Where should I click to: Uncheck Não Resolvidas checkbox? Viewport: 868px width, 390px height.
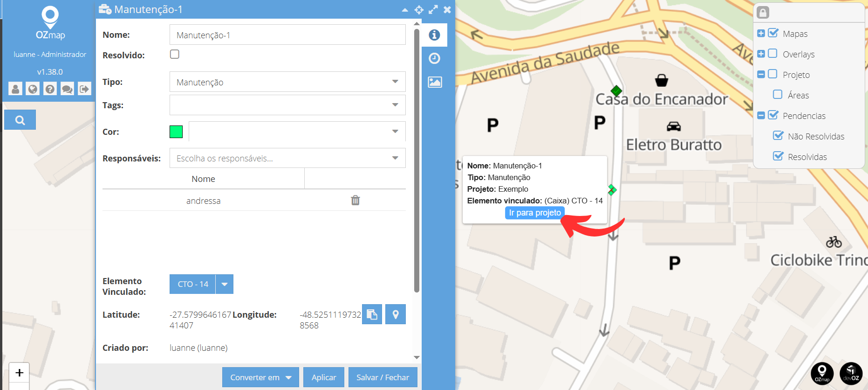(x=778, y=135)
